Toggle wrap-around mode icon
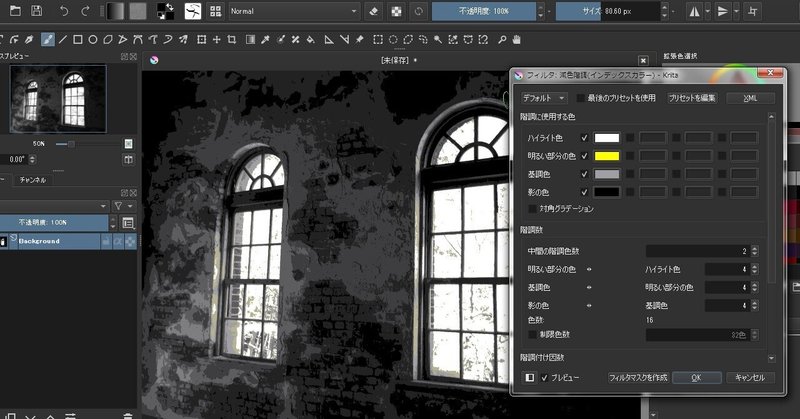 click(x=753, y=11)
